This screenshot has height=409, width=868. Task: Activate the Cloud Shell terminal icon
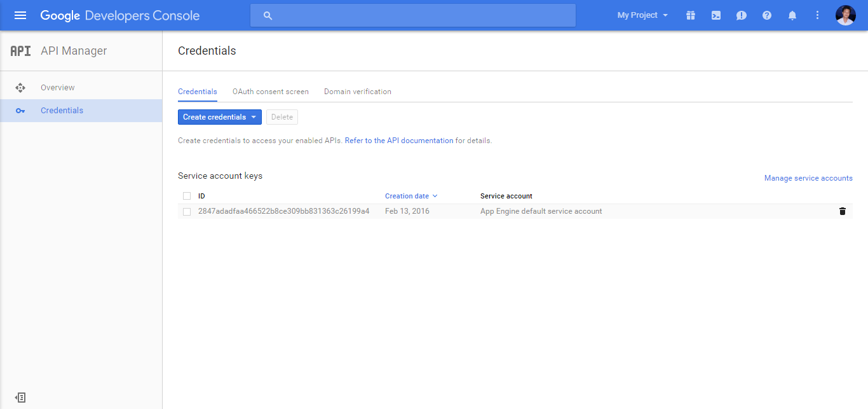pos(716,15)
